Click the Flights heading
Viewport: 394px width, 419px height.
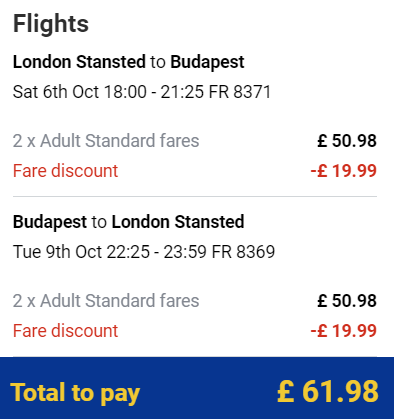pos(51,24)
